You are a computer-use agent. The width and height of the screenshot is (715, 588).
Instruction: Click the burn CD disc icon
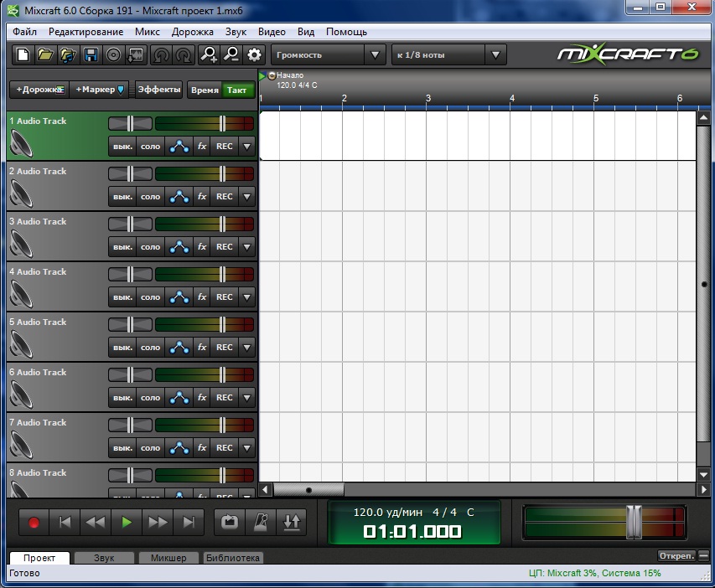(113, 55)
